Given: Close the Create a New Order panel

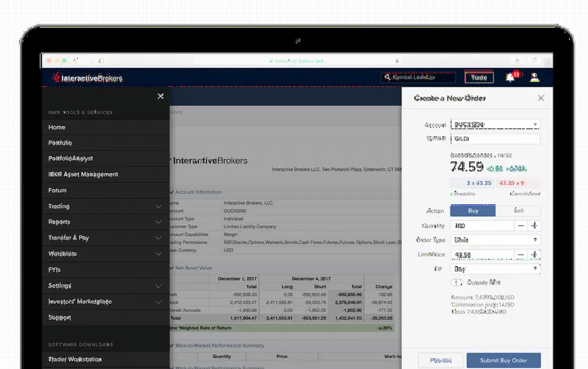Looking at the screenshot, I should click(x=541, y=98).
